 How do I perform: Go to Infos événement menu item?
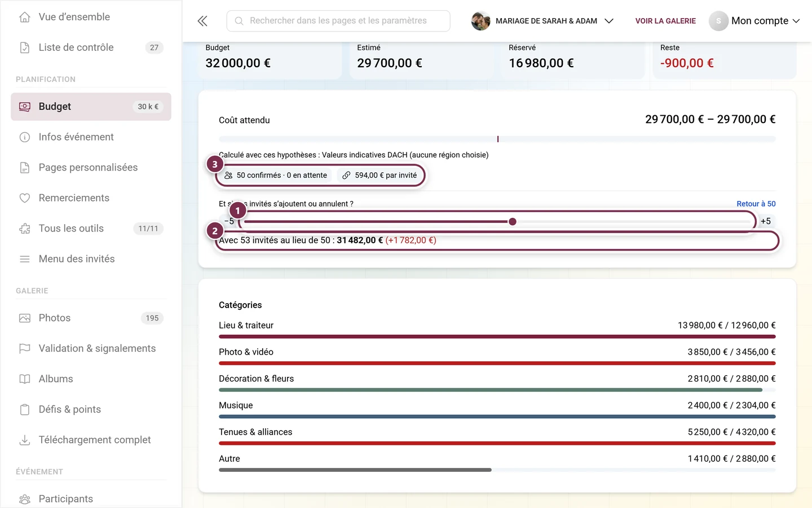point(91,137)
